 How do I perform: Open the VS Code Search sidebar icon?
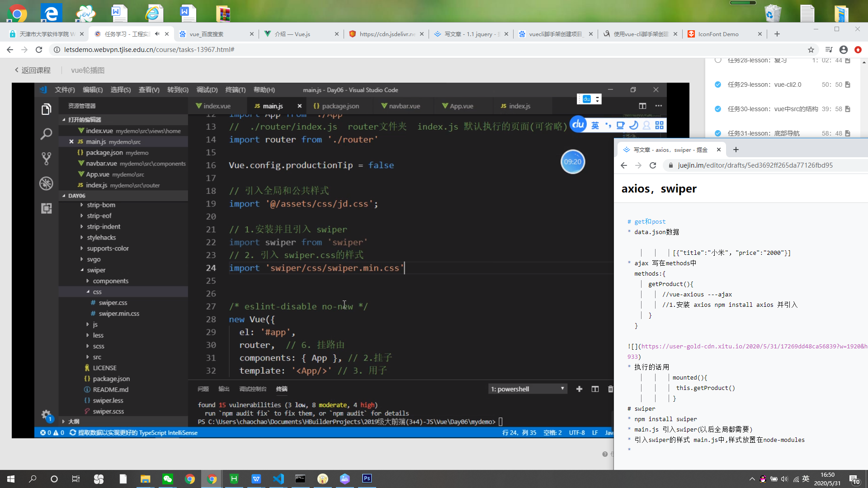(46, 134)
